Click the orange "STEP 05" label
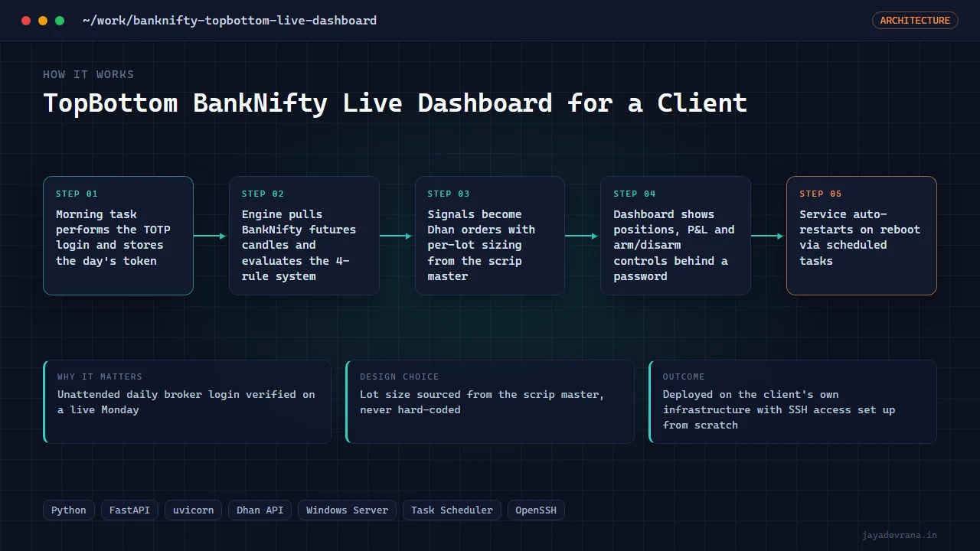This screenshot has height=551, width=980. (821, 194)
